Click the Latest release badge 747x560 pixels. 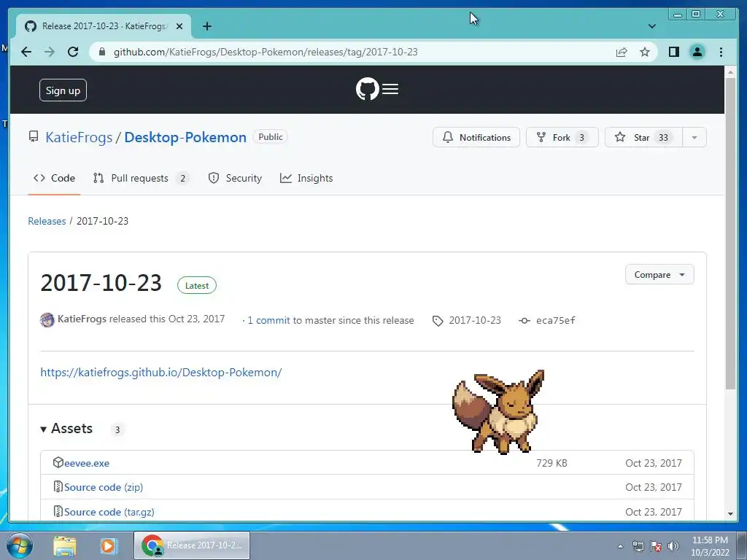197,285
